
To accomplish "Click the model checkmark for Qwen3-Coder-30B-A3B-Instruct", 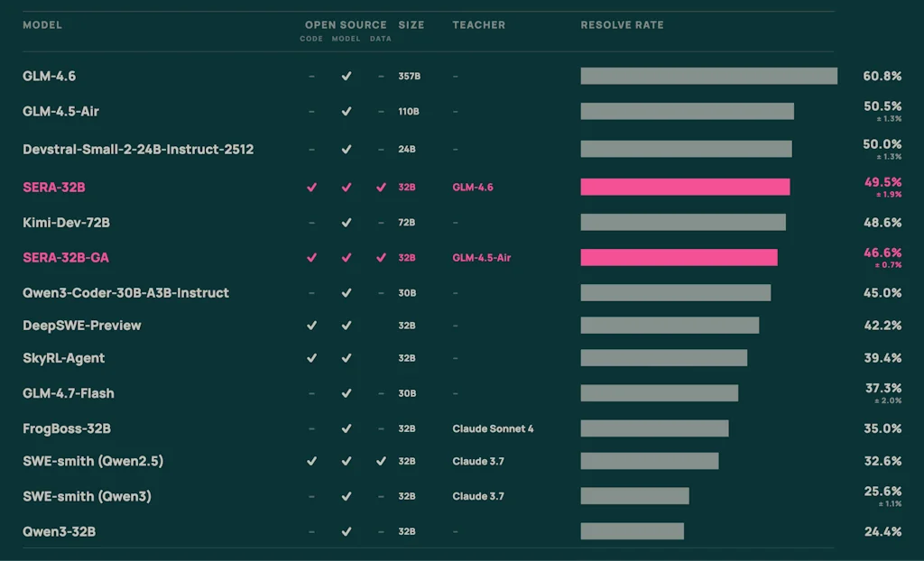I will (x=346, y=292).
